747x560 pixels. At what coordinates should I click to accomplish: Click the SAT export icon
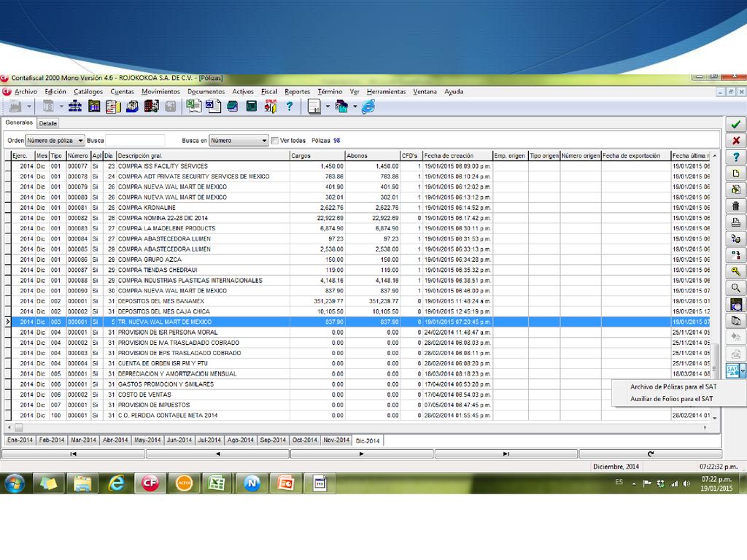coord(732,370)
